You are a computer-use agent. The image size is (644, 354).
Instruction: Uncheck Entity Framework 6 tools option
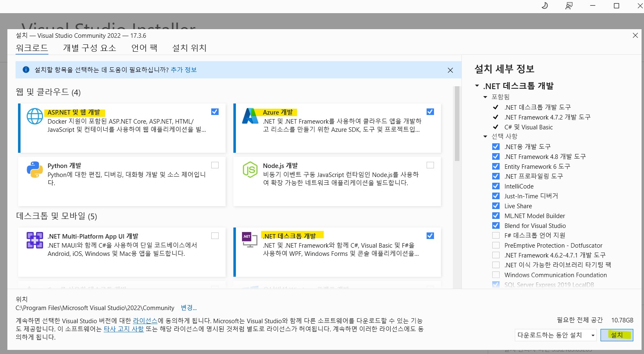[x=496, y=166]
